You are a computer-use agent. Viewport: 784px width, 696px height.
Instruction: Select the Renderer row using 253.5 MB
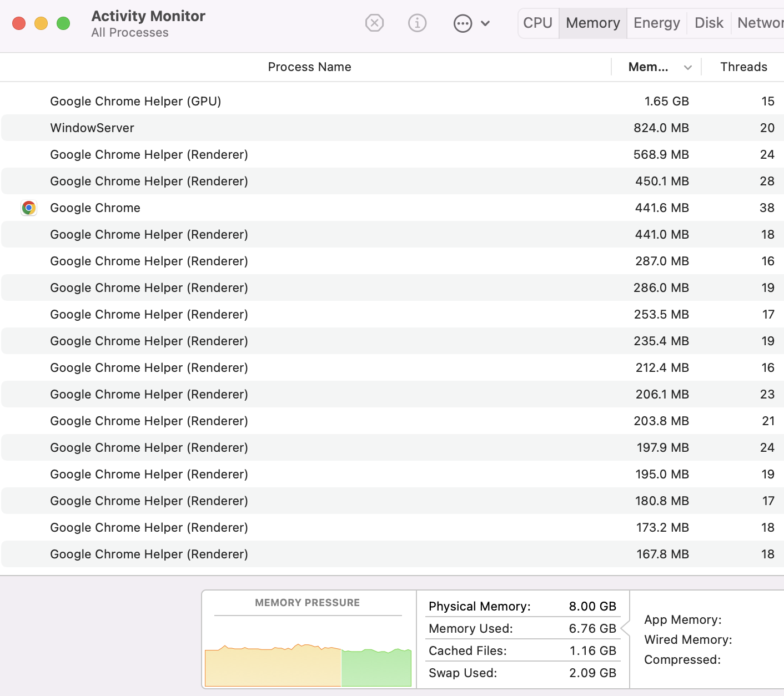pyautogui.click(x=392, y=314)
